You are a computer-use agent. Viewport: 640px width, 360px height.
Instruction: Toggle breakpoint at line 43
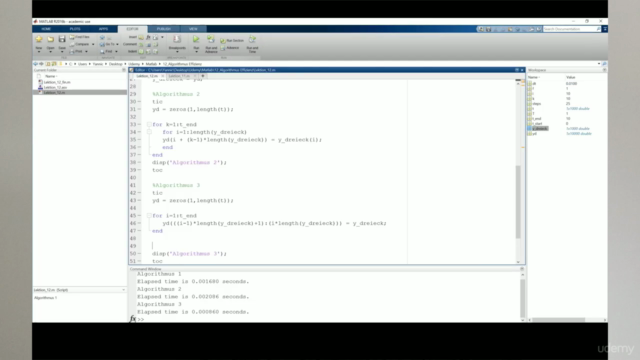click(x=139, y=200)
